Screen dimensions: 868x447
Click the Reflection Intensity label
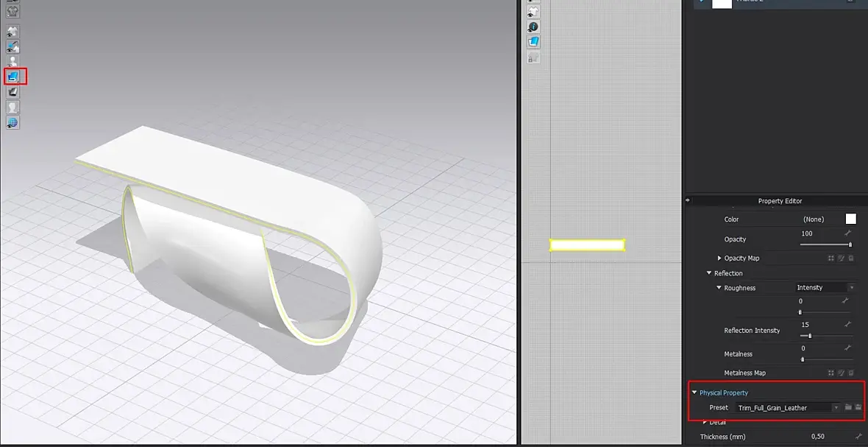[x=752, y=330]
